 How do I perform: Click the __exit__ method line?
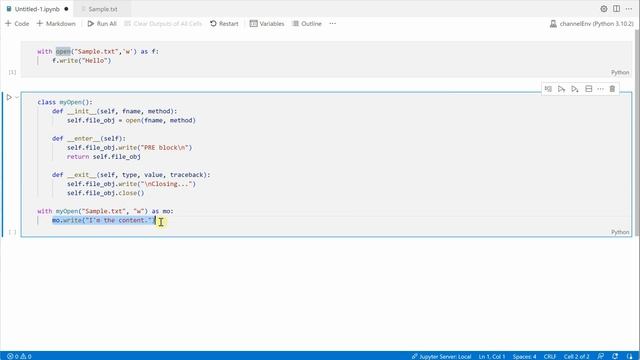pos(131,175)
